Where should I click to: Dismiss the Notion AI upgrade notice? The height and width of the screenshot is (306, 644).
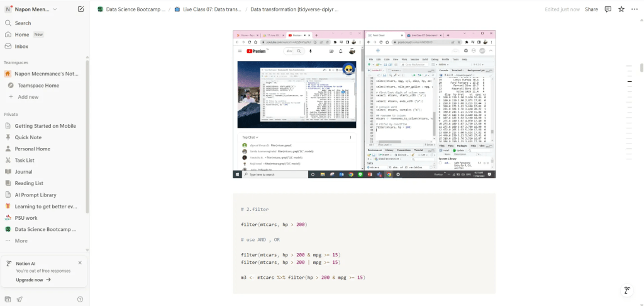point(80,263)
